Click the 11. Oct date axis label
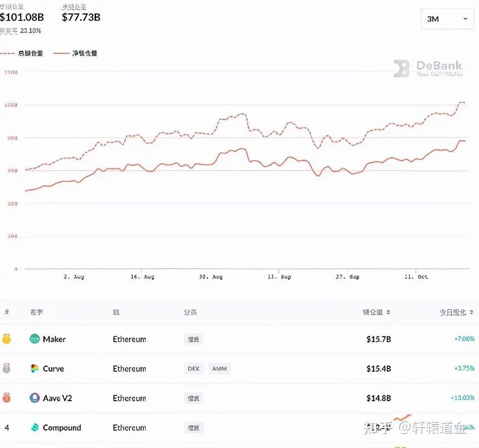Screen dimensions: 479x448 pos(416,277)
